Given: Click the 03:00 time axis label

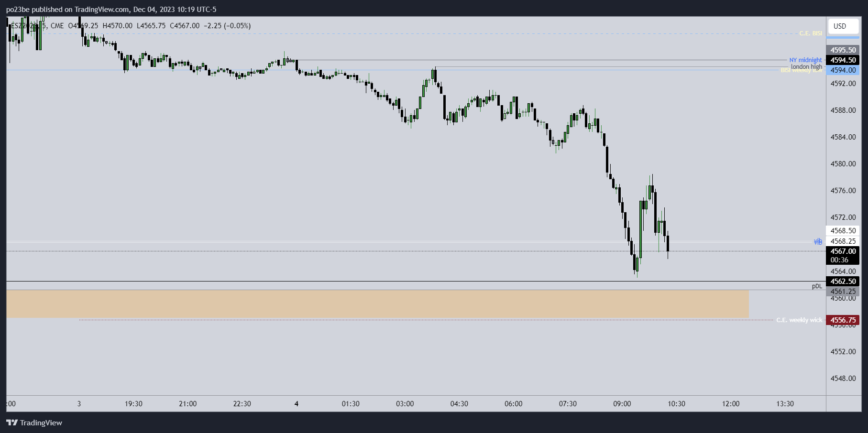Looking at the screenshot, I should click(405, 404).
